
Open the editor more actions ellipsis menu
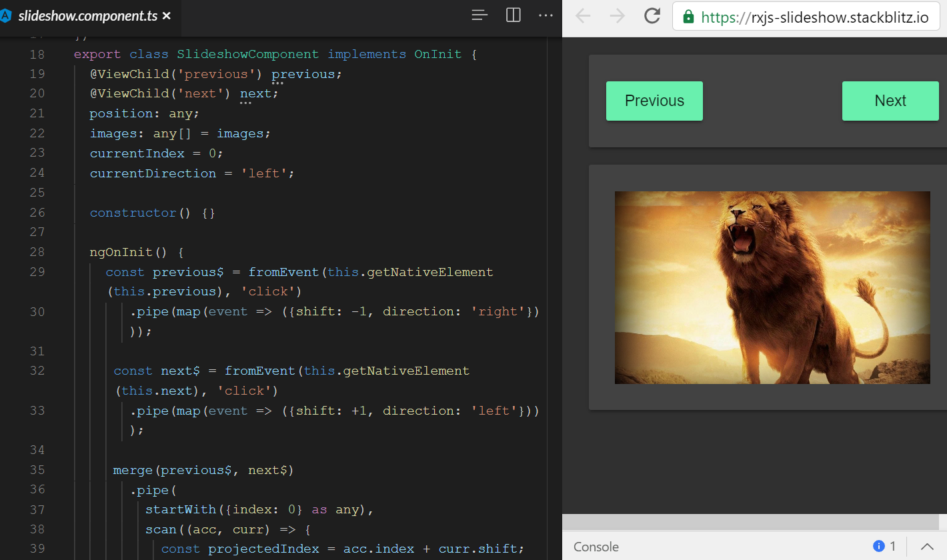[x=546, y=15]
